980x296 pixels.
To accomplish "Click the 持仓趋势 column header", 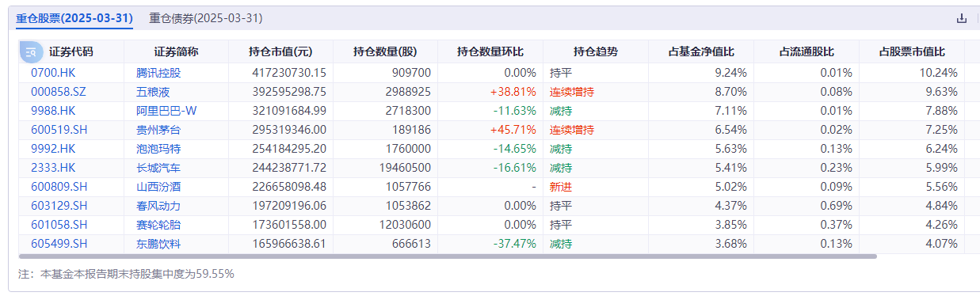I will click(x=596, y=52).
